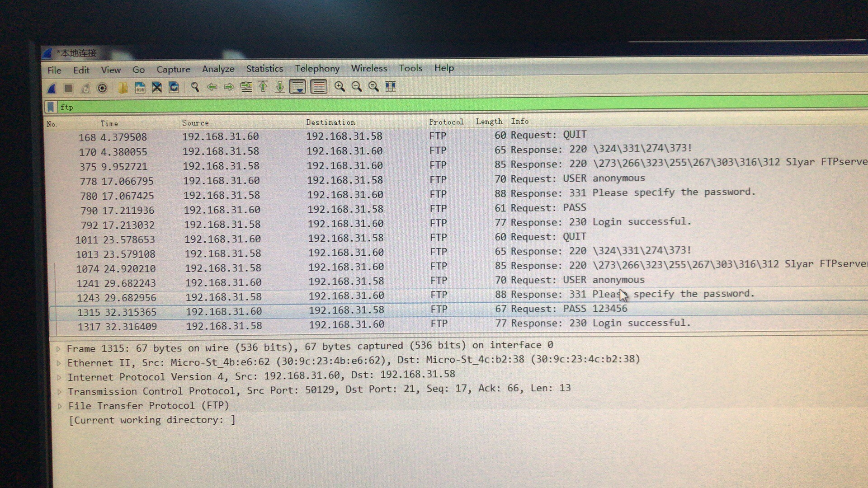Zoom in packet text with plus magnifier
Screen dimensions: 868x488
(340, 87)
